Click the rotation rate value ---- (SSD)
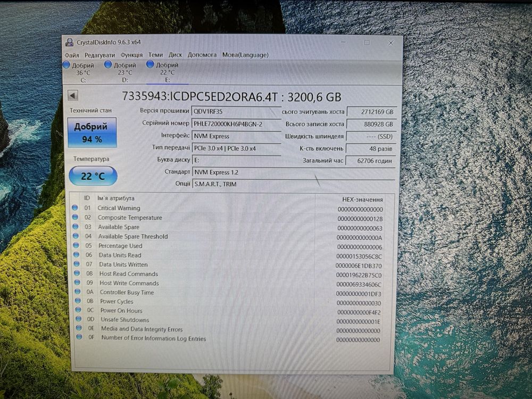Screen dimensions: 532x399 (371, 136)
